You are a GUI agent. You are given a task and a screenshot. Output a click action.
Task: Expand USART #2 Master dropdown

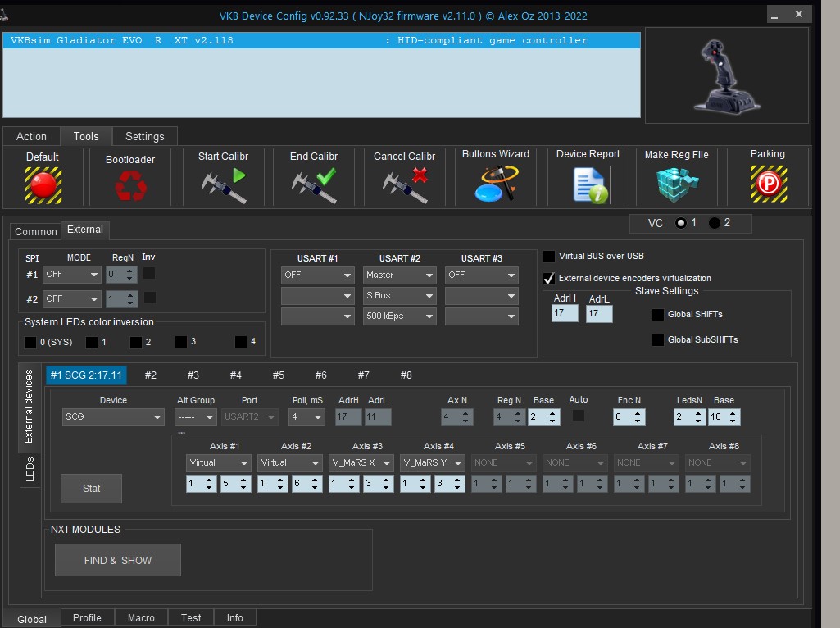pyautogui.click(x=400, y=275)
